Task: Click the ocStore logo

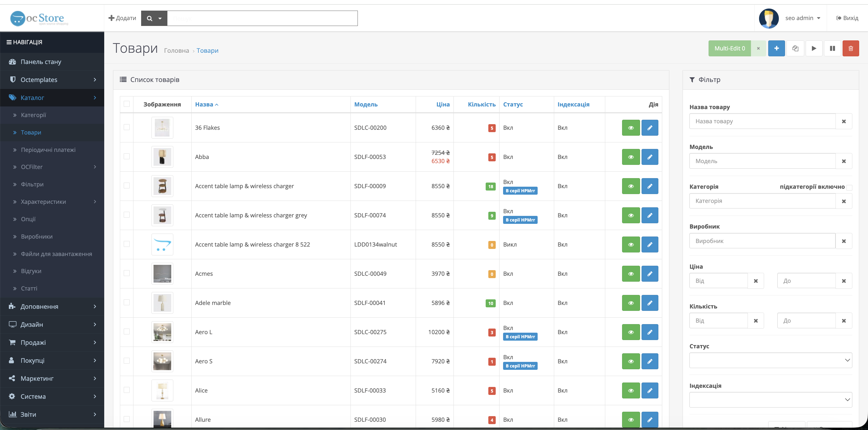Action: (39, 18)
